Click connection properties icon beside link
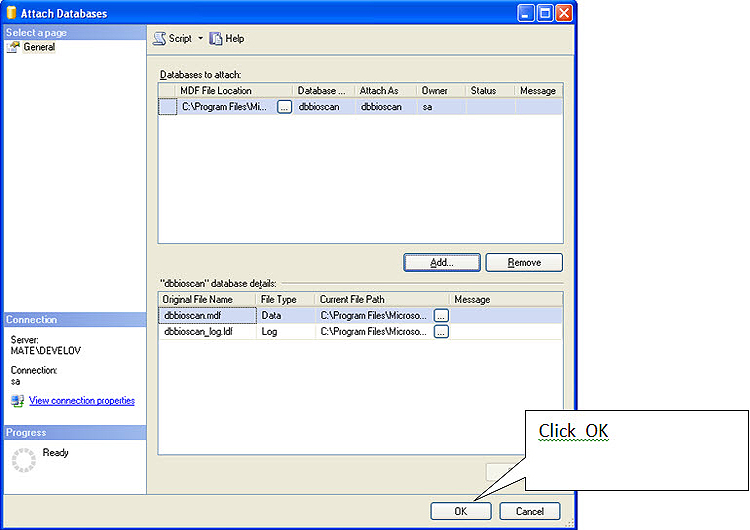Image resolution: width=750 pixels, height=530 pixels. (18, 401)
